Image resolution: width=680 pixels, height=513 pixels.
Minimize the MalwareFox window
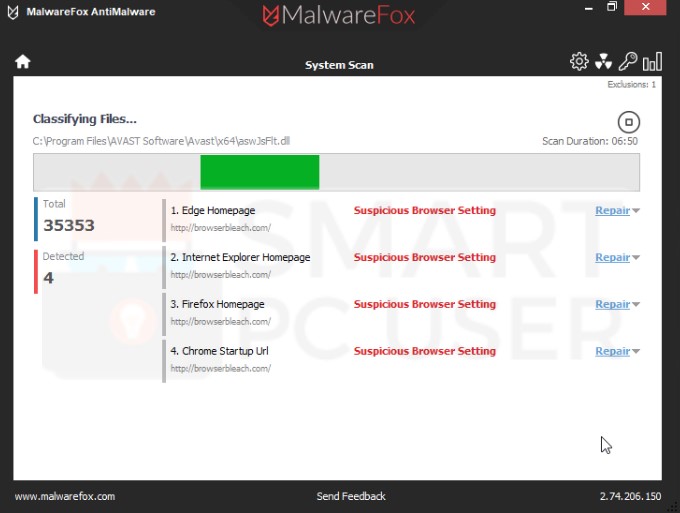point(588,7)
